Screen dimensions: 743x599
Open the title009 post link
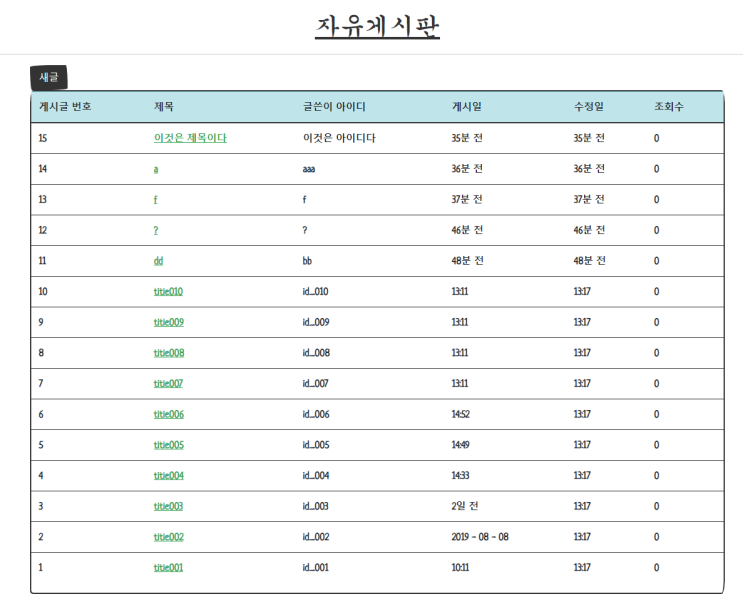click(x=169, y=322)
